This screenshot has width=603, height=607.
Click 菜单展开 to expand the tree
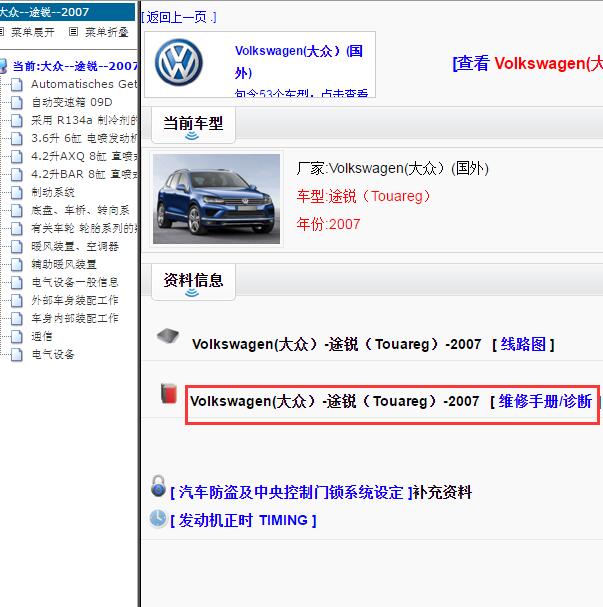[x=33, y=32]
